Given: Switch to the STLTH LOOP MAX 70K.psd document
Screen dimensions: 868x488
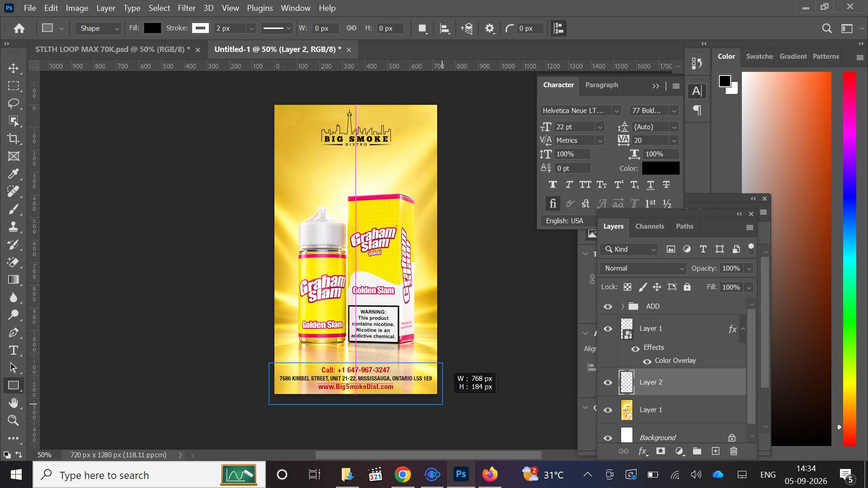Looking at the screenshot, I should (113, 49).
